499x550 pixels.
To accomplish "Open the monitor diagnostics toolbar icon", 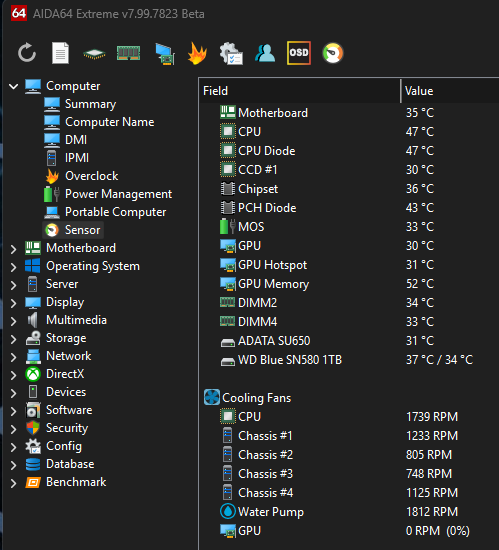I will point(164,54).
